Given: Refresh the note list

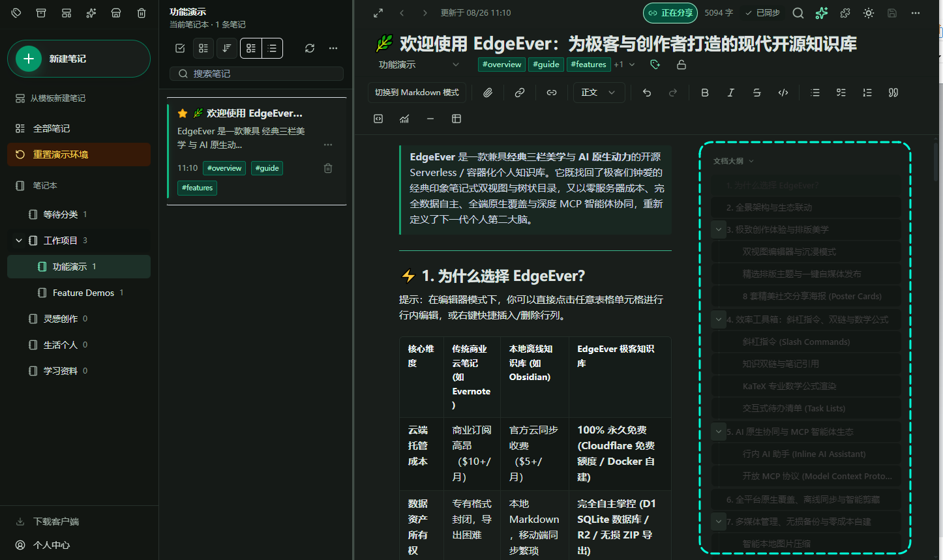Looking at the screenshot, I should pyautogui.click(x=310, y=48).
